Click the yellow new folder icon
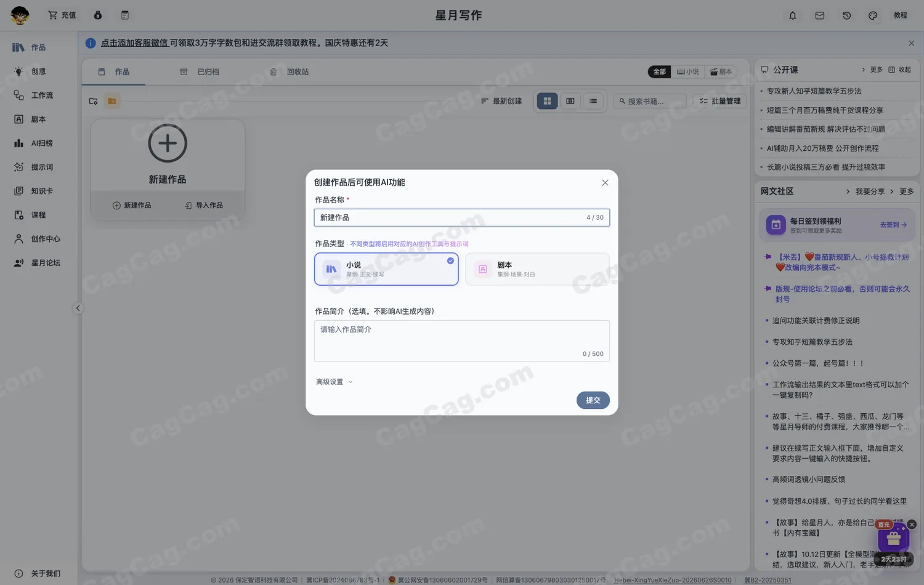The width and height of the screenshot is (924, 585). tap(112, 101)
